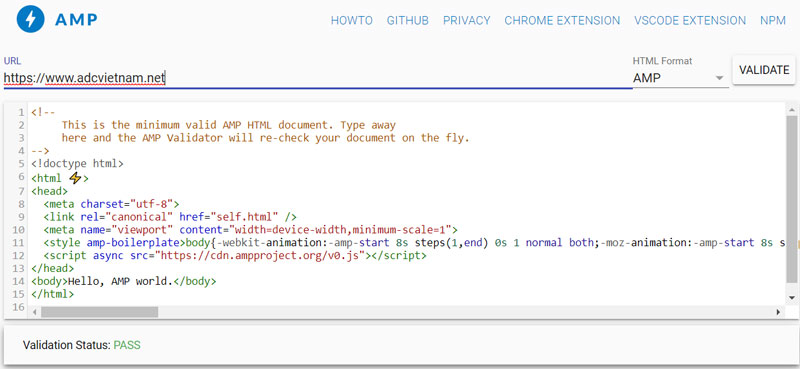Open the HOWTO link
800x369 pixels.
point(352,20)
